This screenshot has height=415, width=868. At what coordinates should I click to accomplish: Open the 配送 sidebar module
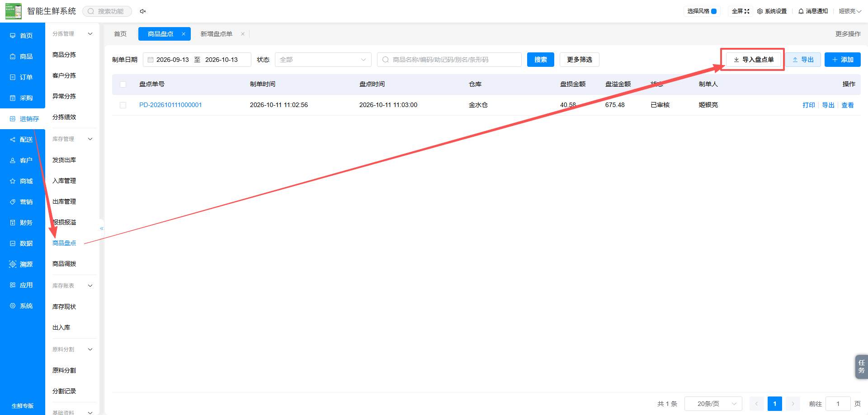(22, 140)
